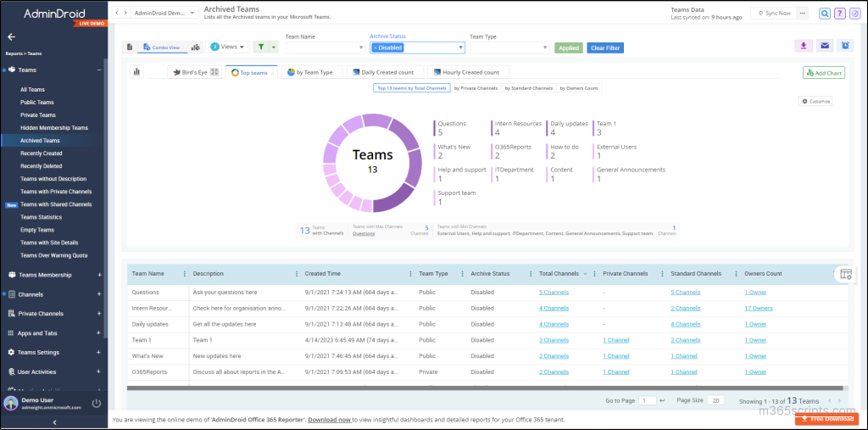The image size is (868, 430).
Task: Click the previous report arrow
Action: coord(117,13)
